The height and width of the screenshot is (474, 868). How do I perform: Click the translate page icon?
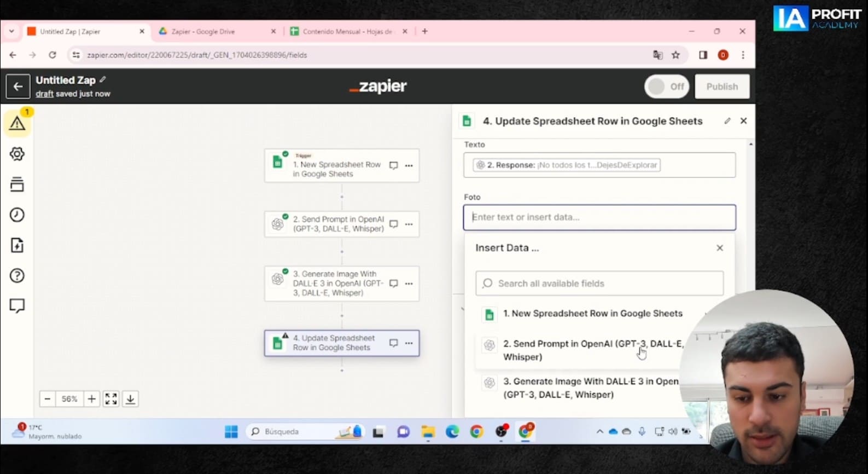coord(658,55)
